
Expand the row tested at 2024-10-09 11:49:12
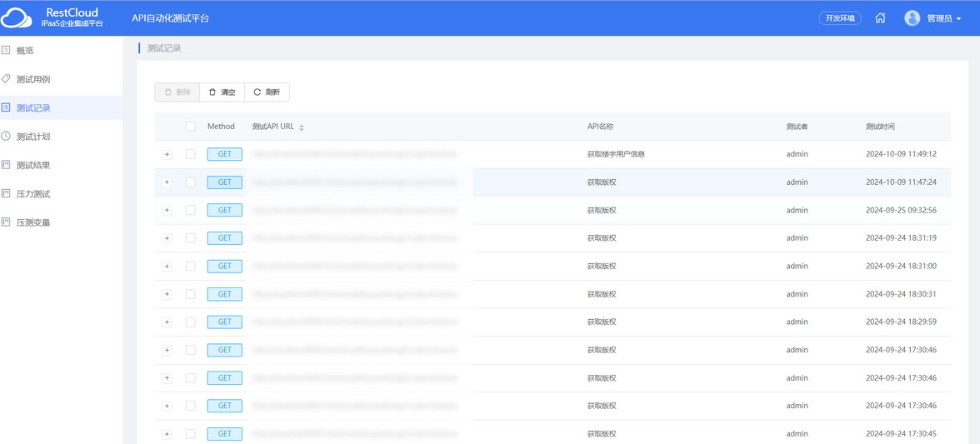167,154
